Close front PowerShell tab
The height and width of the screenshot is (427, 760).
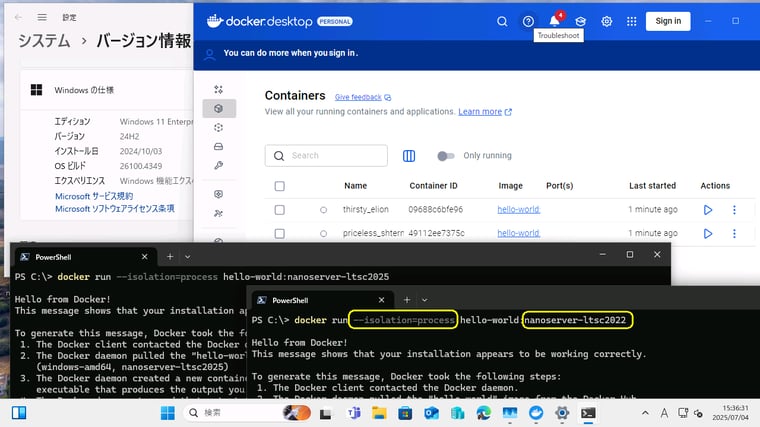pos(381,300)
